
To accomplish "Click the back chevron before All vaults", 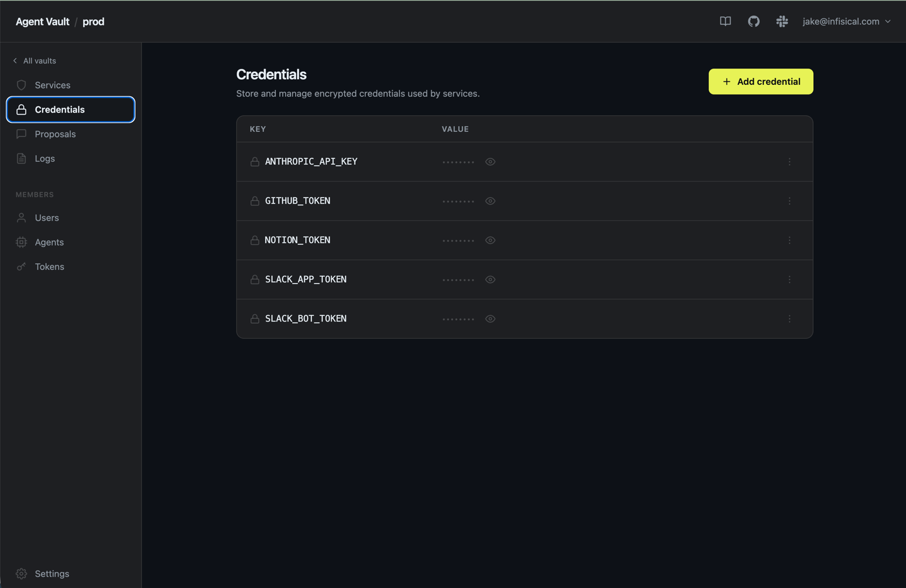I will tap(15, 61).
